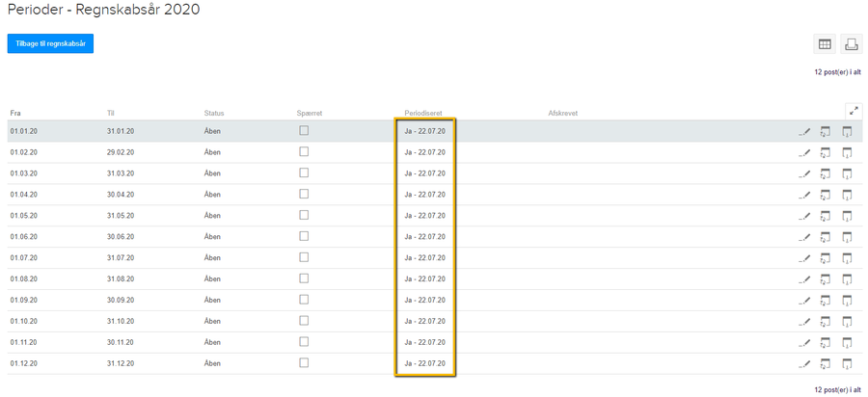
Task: Edit the 01.04.20 period with pencil icon
Action: 804,195
